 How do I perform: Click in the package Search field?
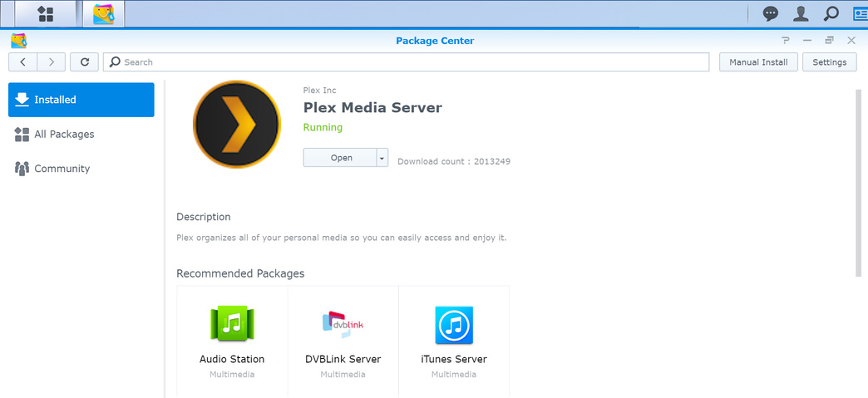pos(406,62)
